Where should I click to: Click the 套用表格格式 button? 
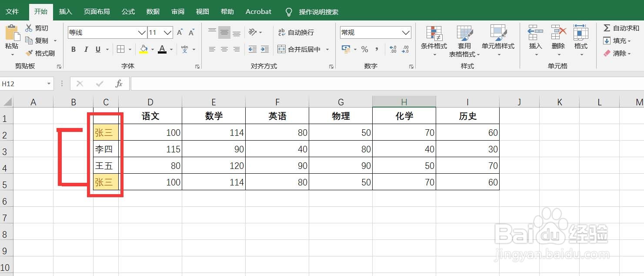pyautogui.click(x=465, y=41)
